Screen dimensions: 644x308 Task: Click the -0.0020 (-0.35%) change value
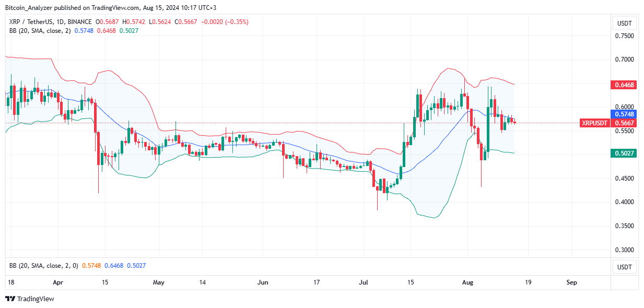coord(228,22)
